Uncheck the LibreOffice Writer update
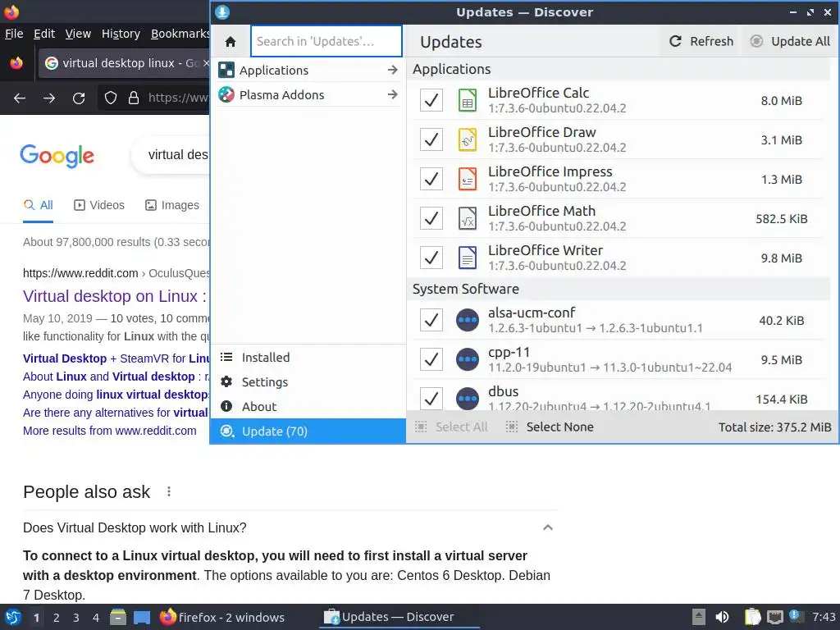The height and width of the screenshot is (630, 840). (431, 258)
